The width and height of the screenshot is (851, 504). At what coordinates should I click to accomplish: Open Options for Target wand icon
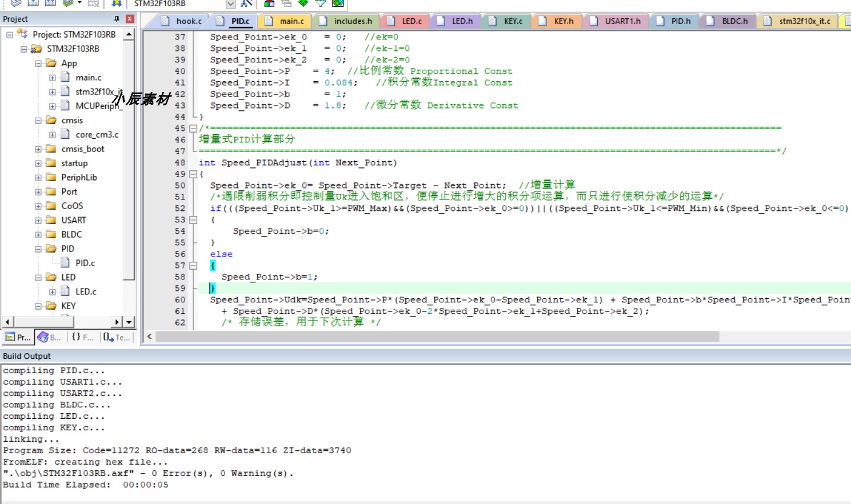coord(246,3)
